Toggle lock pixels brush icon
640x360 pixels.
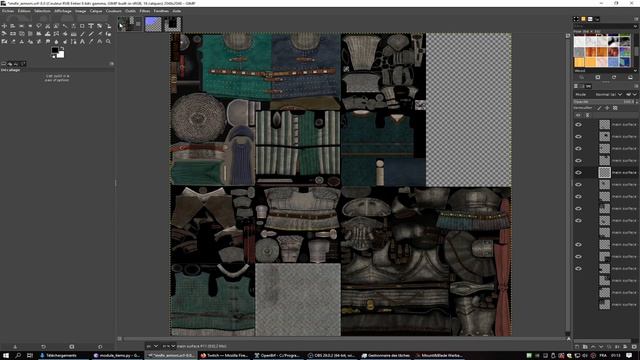click(599, 108)
